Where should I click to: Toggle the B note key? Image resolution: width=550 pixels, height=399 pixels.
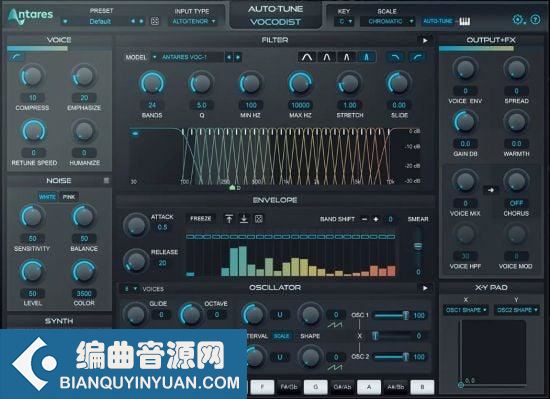(422, 387)
